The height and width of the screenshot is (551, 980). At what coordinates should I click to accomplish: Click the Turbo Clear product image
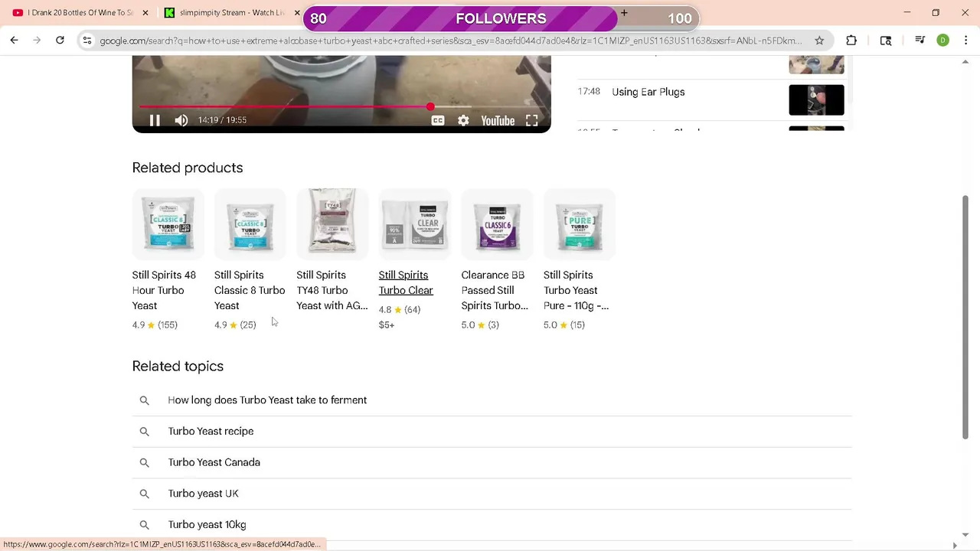pos(415,223)
